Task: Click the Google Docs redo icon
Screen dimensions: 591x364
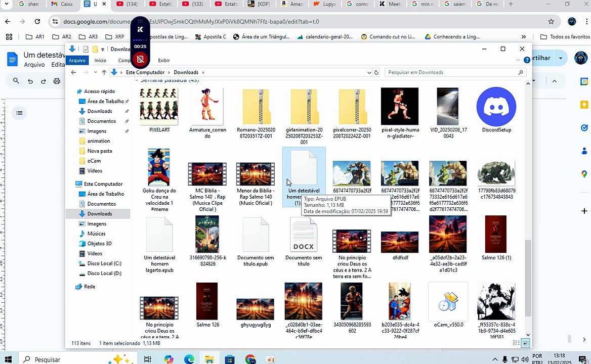Action: click(x=44, y=81)
